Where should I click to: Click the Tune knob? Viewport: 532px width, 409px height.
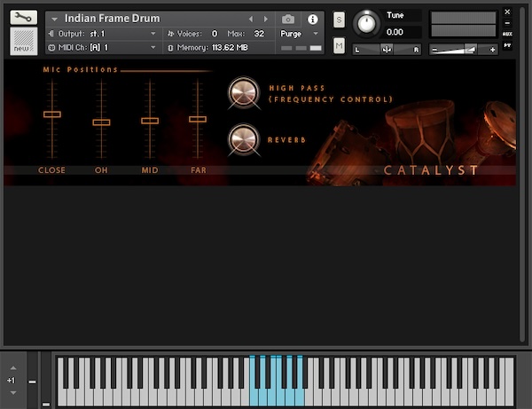(x=365, y=24)
